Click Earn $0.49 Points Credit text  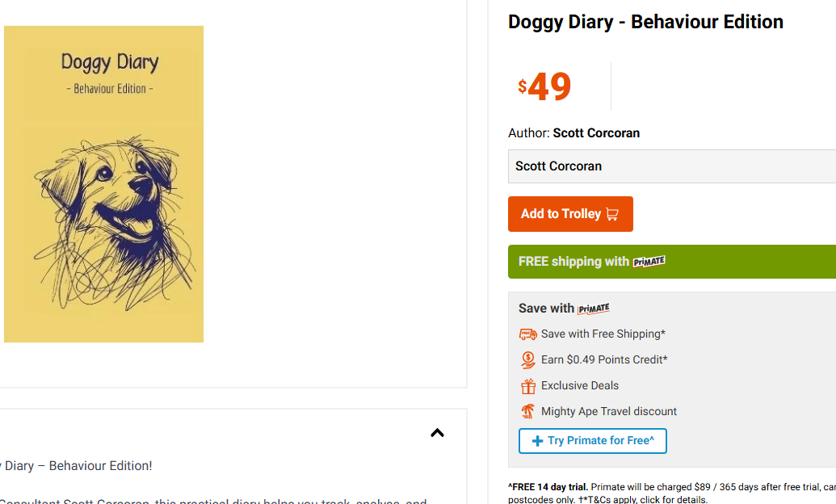pos(604,360)
